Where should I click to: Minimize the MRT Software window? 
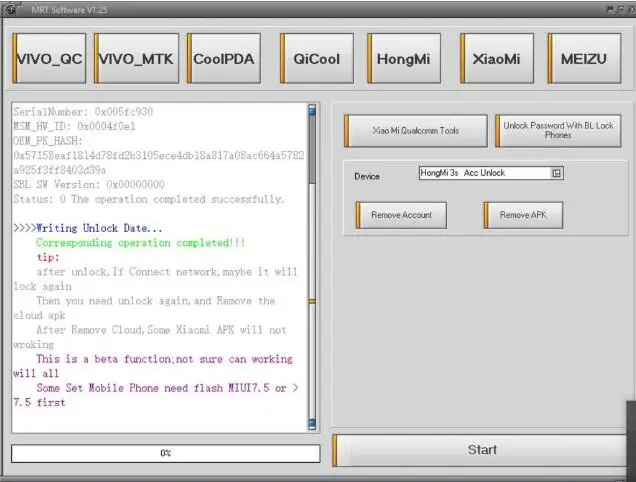click(610, 9)
